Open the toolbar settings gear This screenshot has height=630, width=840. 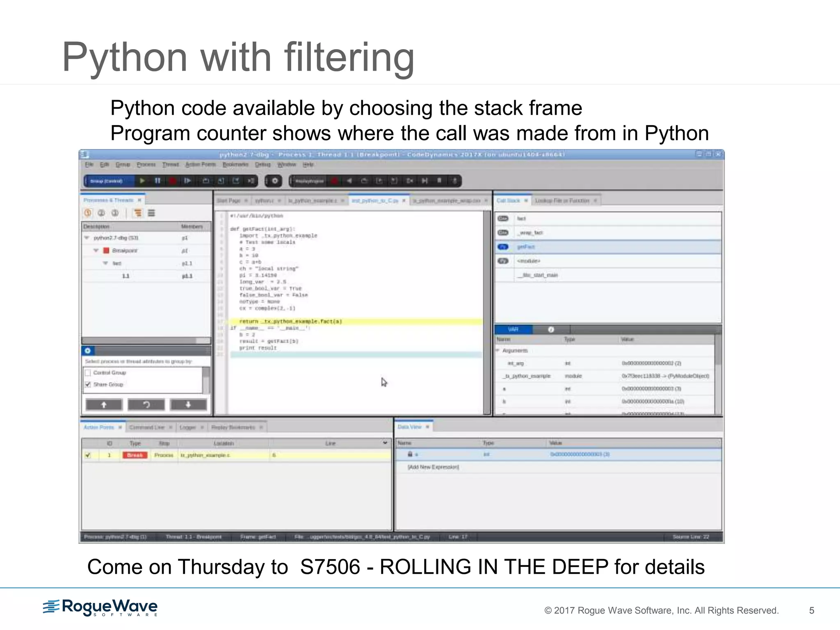275,181
